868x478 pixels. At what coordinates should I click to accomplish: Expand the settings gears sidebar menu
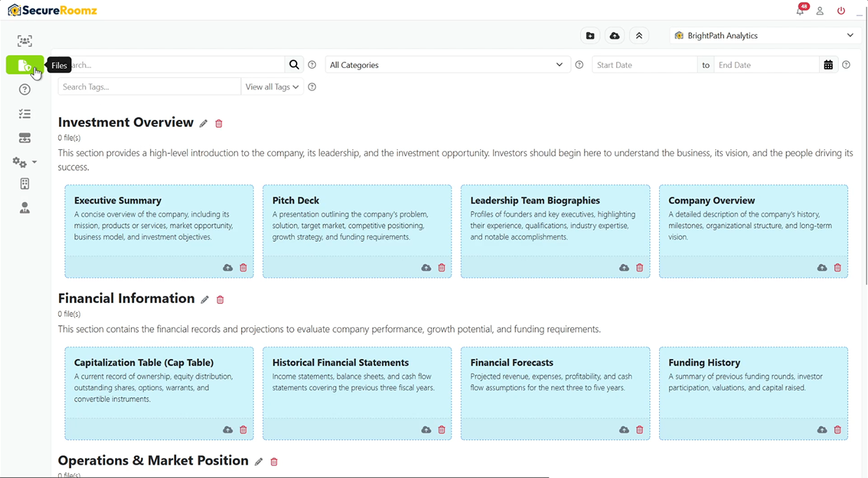[25, 162]
